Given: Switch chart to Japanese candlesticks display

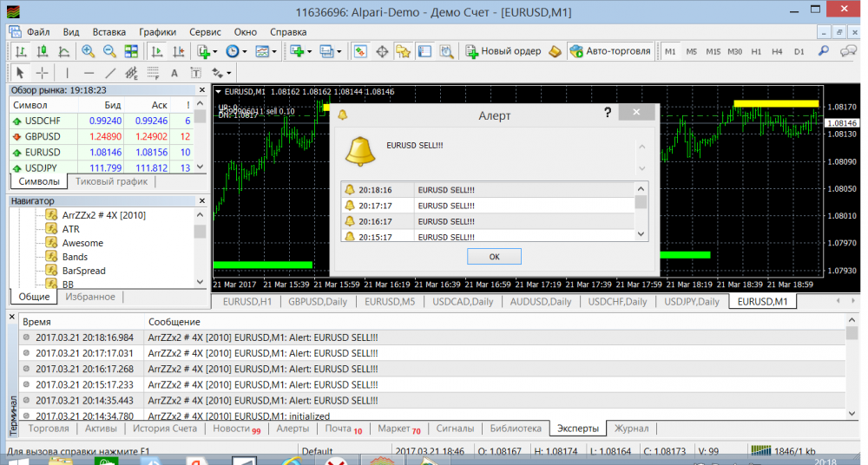Looking at the screenshot, I should click(42, 51).
